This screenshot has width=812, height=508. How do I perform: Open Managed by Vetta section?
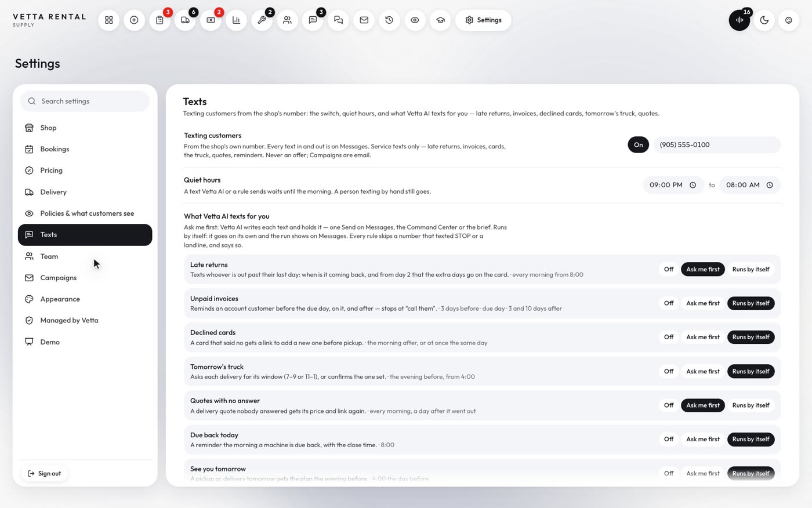click(x=85, y=320)
